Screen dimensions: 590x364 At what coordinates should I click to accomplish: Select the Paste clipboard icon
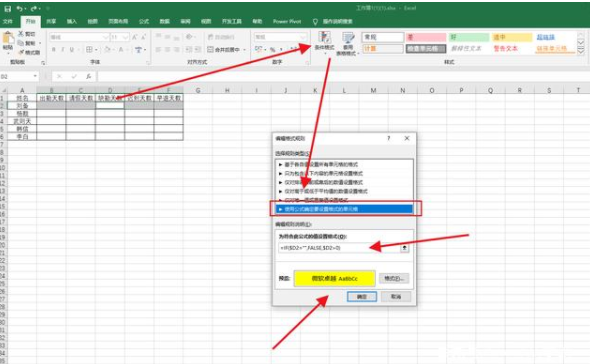click(8, 41)
